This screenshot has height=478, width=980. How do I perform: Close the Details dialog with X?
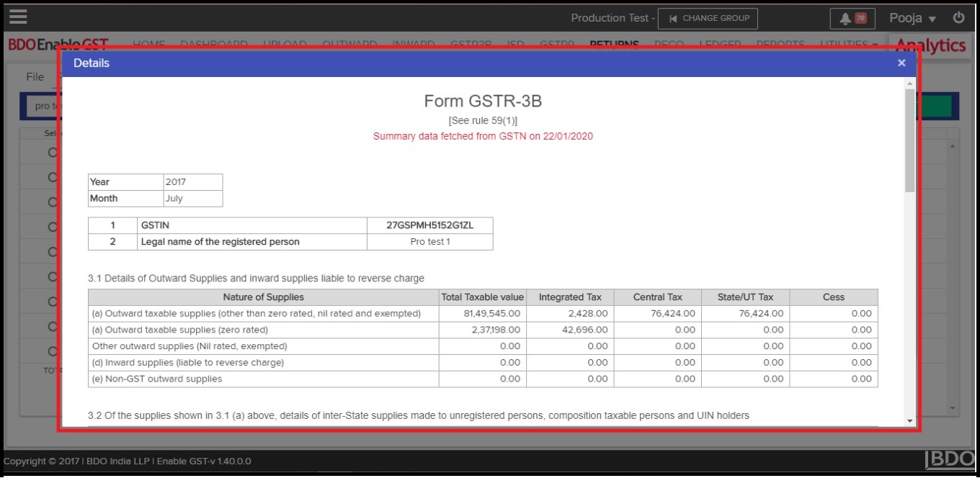coord(901,63)
